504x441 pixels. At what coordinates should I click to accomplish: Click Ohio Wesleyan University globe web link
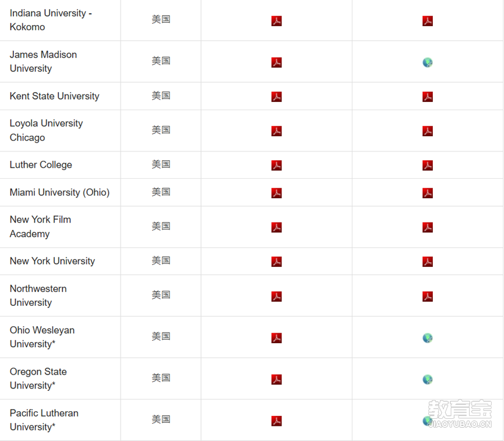(x=428, y=338)
